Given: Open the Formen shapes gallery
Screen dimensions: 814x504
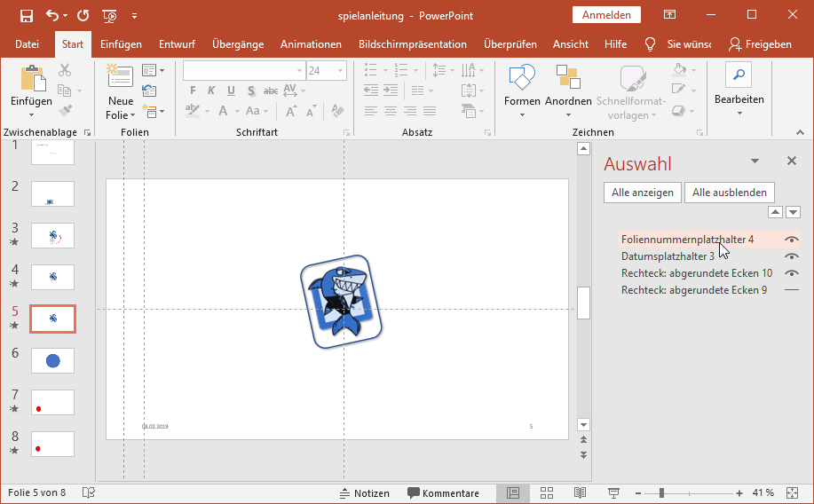Looking at the screenshot, I should [x=522, y=91].
